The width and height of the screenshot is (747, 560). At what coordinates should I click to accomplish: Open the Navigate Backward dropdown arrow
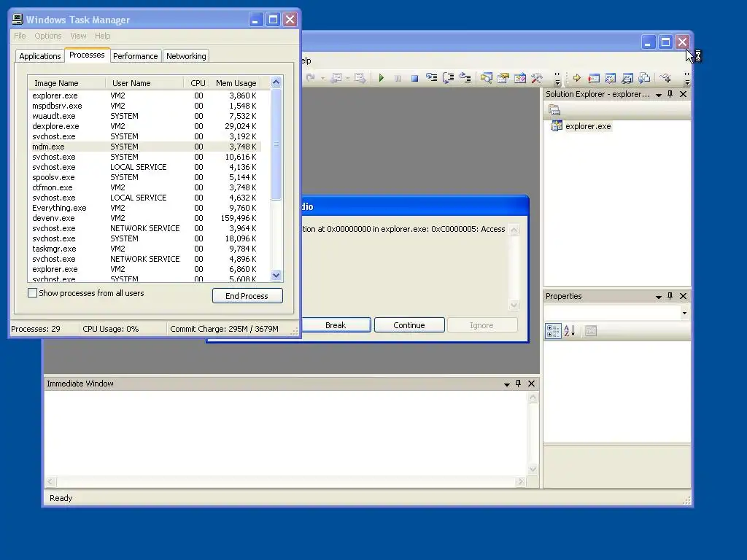[348, 78]
